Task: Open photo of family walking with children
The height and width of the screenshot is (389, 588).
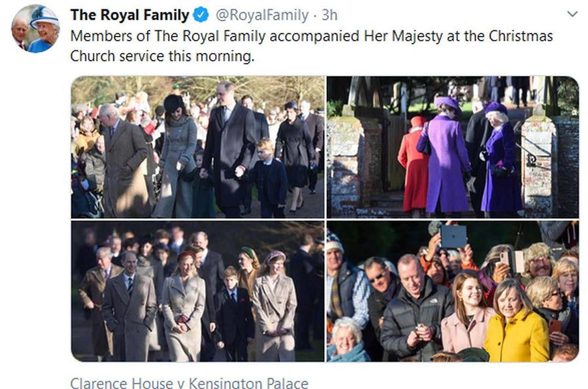Action: [x=198, y=147]
